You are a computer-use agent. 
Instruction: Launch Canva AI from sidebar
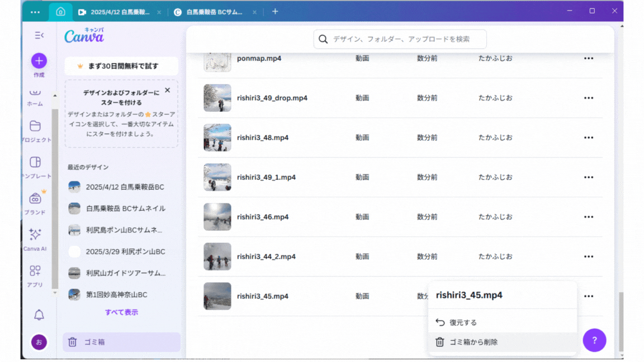tap(35, 235)
